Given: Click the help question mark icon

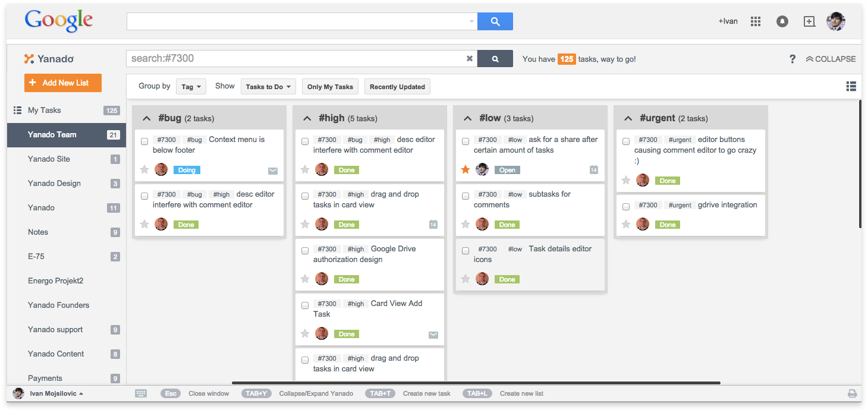Looking at the screenshot, I should tap(792, 59).
